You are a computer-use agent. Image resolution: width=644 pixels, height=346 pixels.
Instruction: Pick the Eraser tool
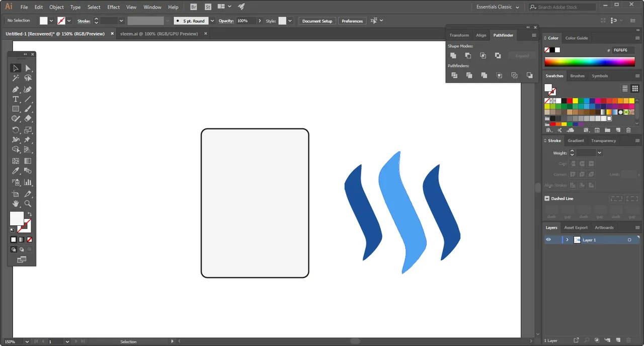click(x=28, y=119)
